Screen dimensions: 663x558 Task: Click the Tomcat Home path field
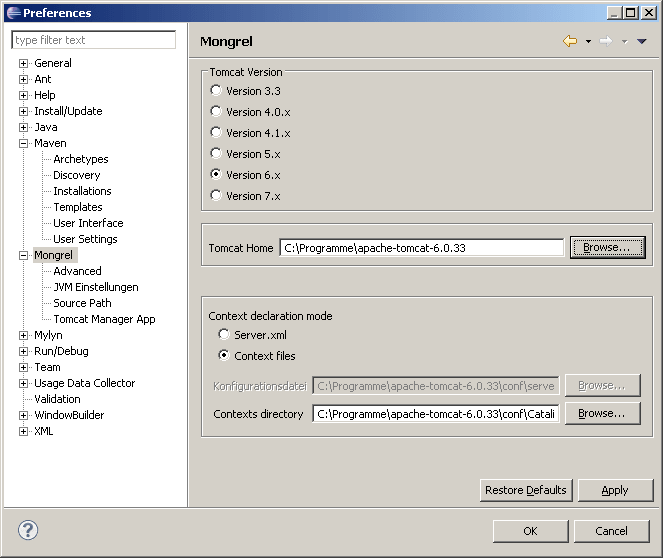pos(422,248)
